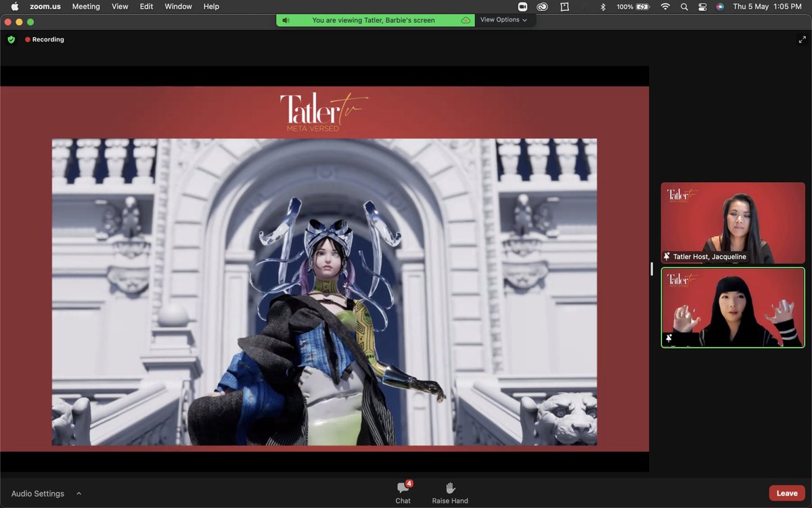Expand the caret next to Audio Settings

(78, 494)
